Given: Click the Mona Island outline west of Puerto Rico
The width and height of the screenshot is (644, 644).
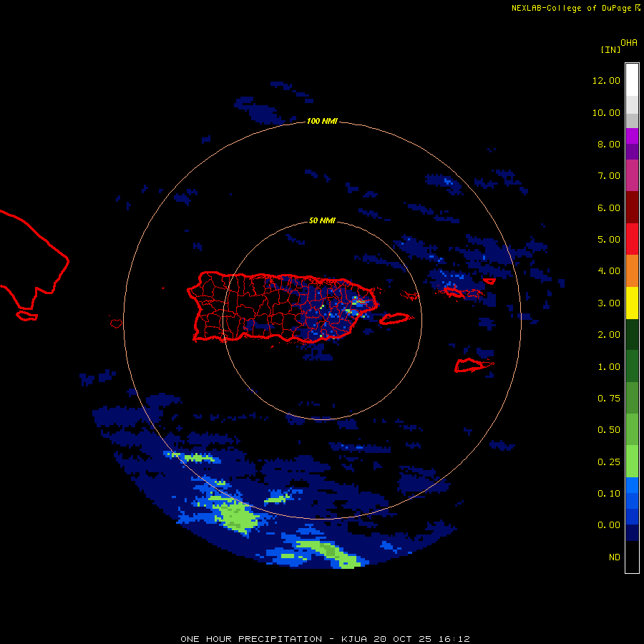Looking at the screenshot, I should [116, 323].
